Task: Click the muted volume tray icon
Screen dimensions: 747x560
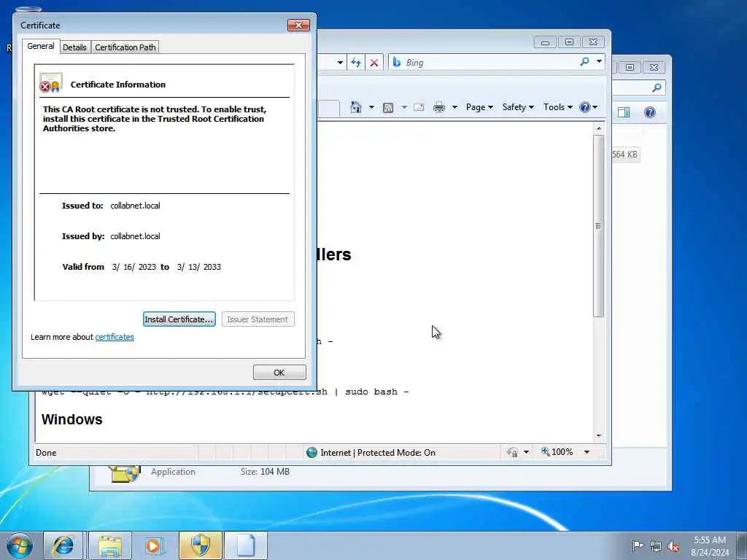Action: (x=673, y=546)
